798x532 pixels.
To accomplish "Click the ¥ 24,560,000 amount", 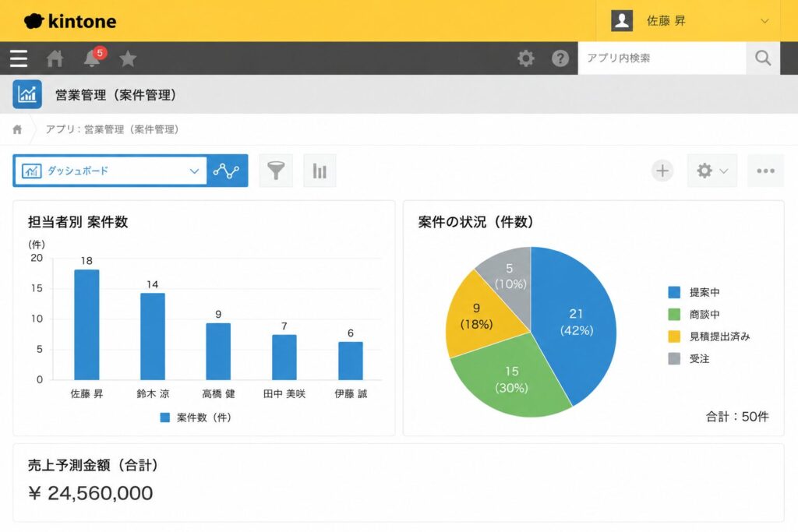I will (x=90, y=493).
